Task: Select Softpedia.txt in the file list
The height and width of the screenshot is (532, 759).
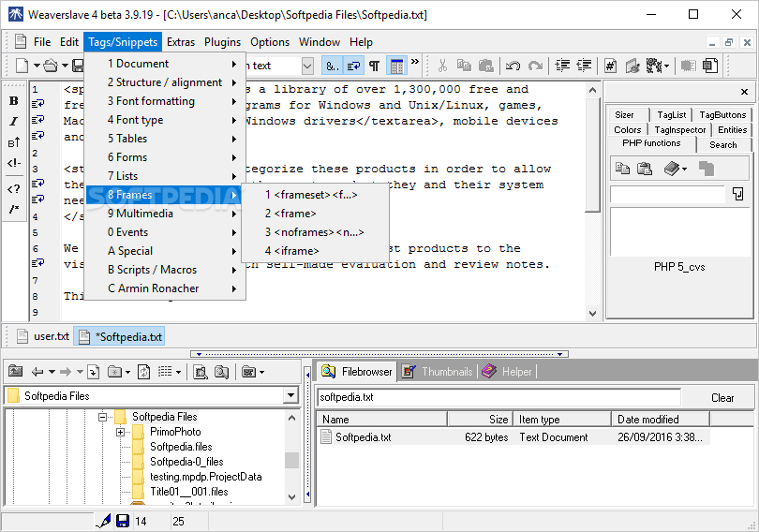Action: pos(363,437)
